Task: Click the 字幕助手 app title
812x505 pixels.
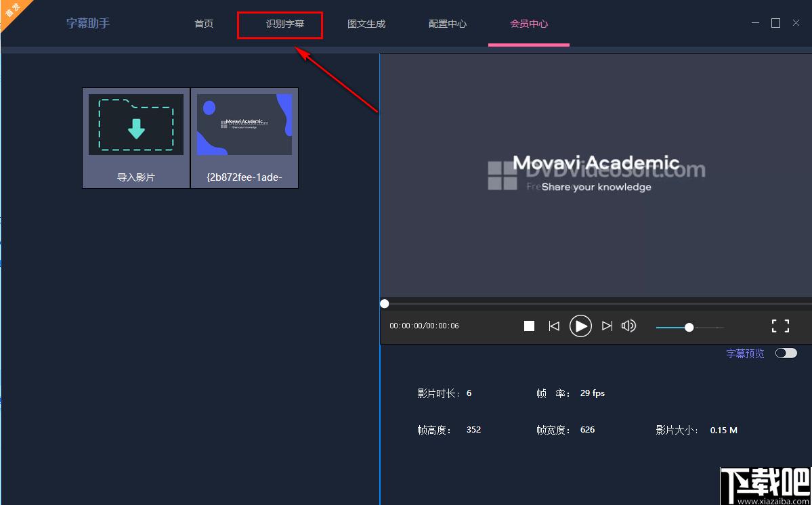Action: [88, 23]
